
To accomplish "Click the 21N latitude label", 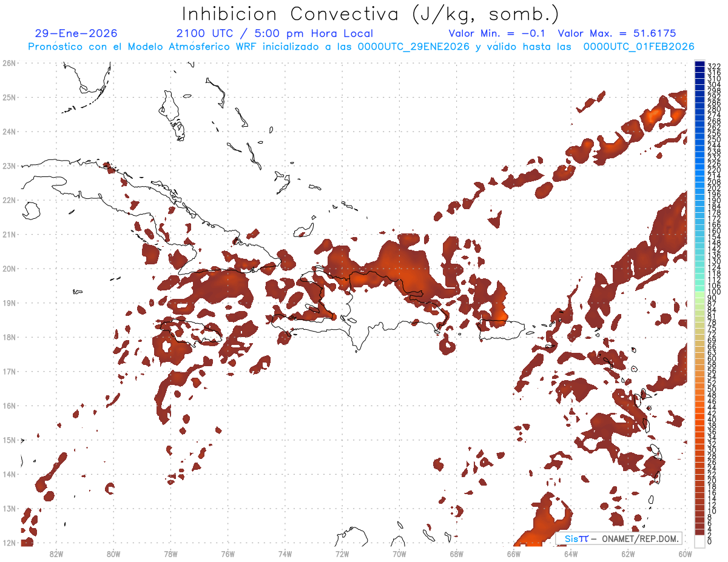I will point(8,234).
